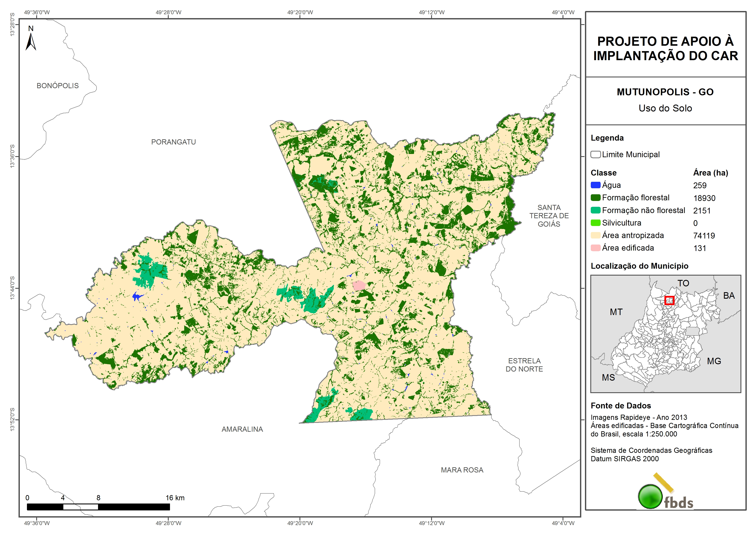Click the MARA ROSA municipality label

click(x=462, y=470)
